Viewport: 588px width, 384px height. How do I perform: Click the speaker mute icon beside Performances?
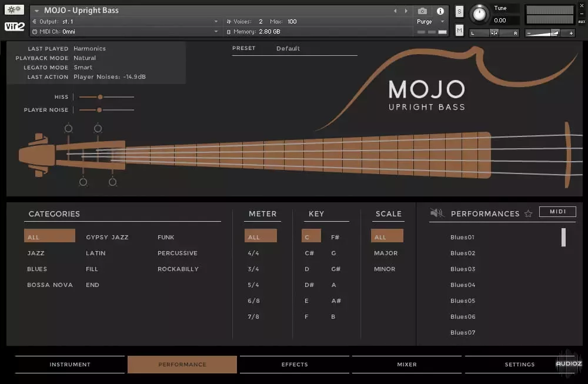pos(437,213)
